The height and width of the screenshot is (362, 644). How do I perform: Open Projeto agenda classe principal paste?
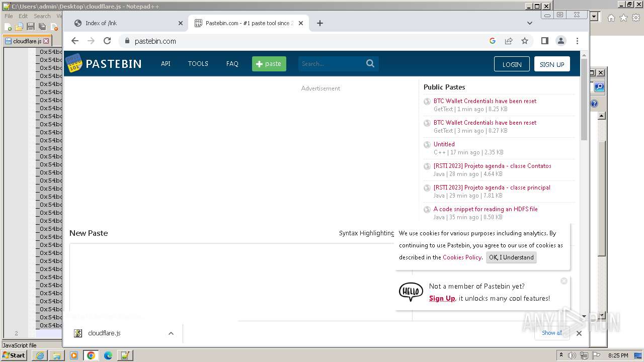pos(492,188)
